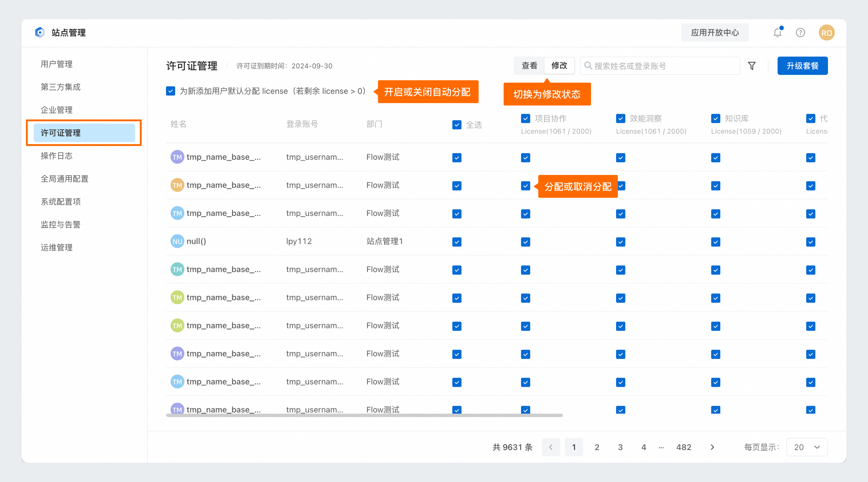Viewport: 868px width, 482px height.
Task: Toggle lpy112 row select-all checkbox
Action: 457,242
